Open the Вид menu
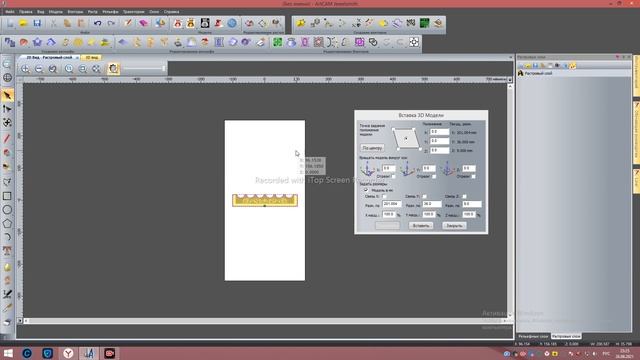The width and height of the screenshot is (640, 360). [40, 12]
